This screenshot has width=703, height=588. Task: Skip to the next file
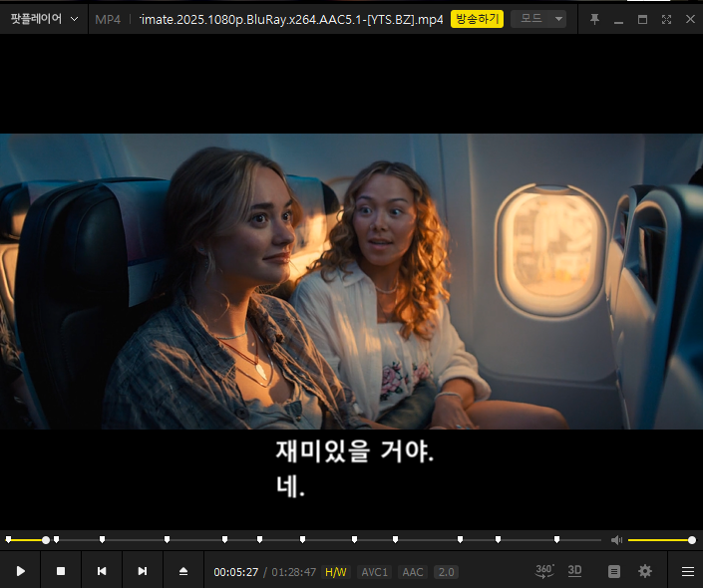pyautogui.click(x=143, y=571)
